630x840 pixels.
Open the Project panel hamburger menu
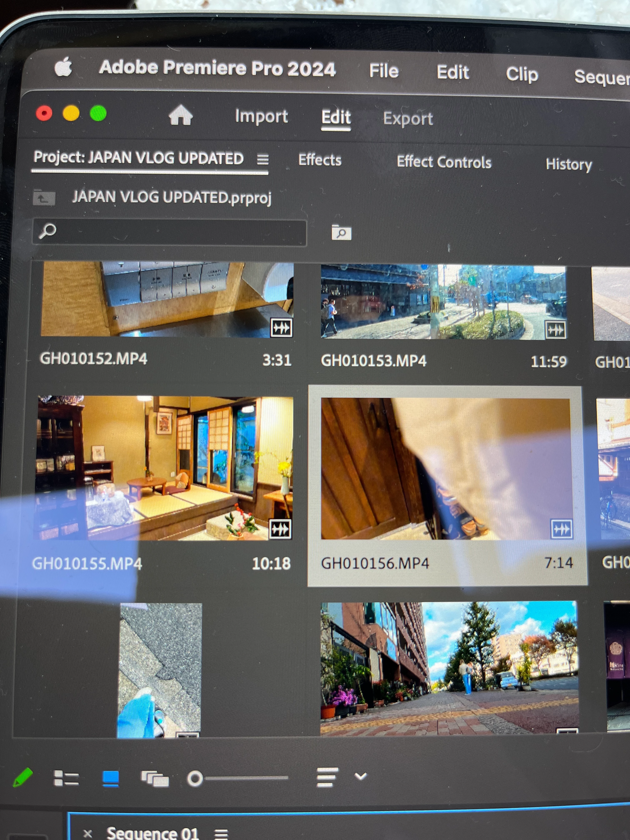coord(263,159)
